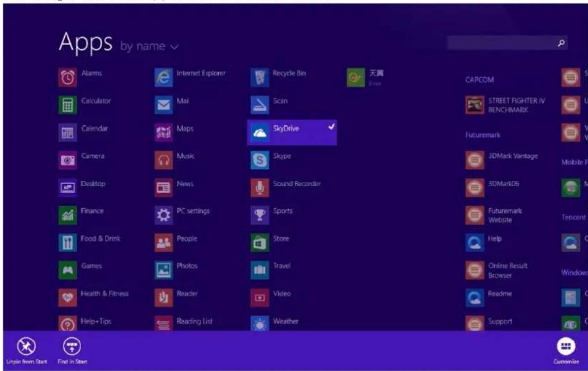Open the Video app icon

click(x=260, y=298)
